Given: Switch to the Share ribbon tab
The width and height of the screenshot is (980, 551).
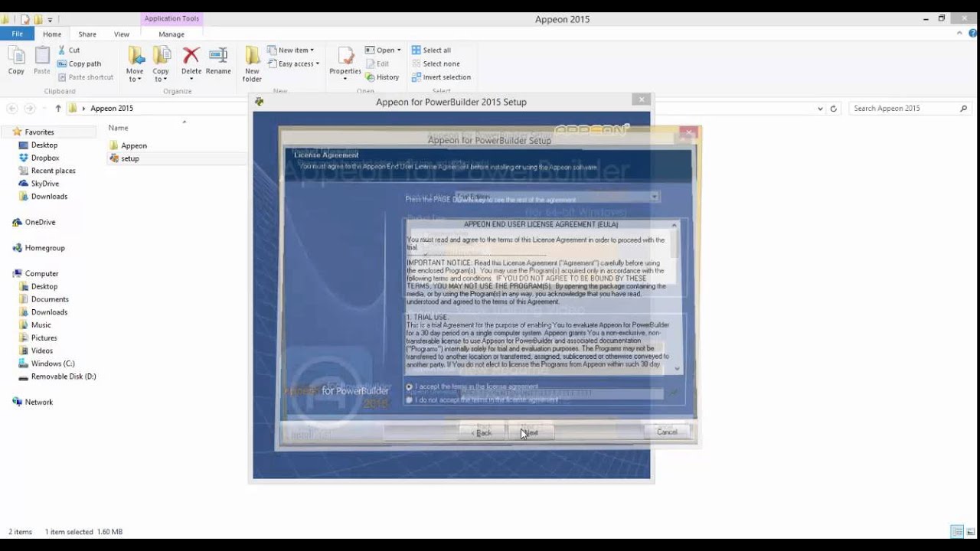Looking at the screenshot, I should 87,34.
